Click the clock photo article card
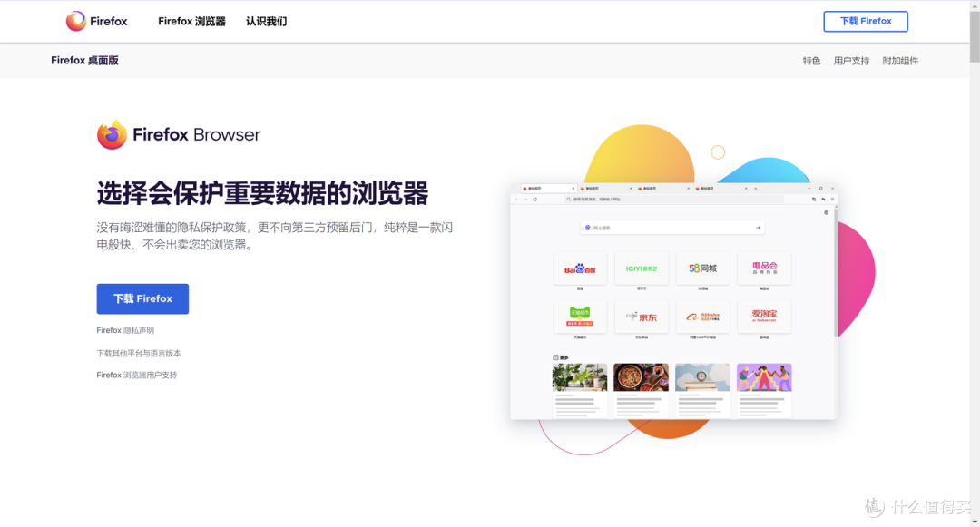This screenshot has width=980, height=527. pyautogui.click(x=702, y=390)
